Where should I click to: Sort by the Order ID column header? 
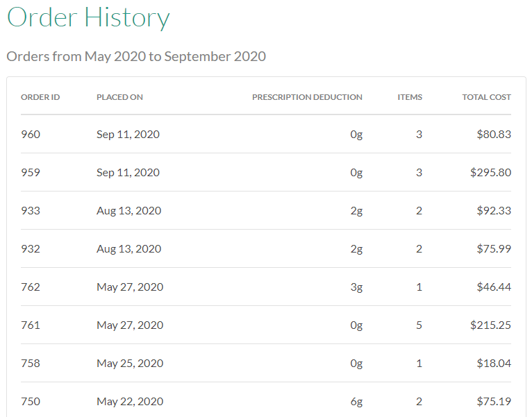[x=40, y=97]
